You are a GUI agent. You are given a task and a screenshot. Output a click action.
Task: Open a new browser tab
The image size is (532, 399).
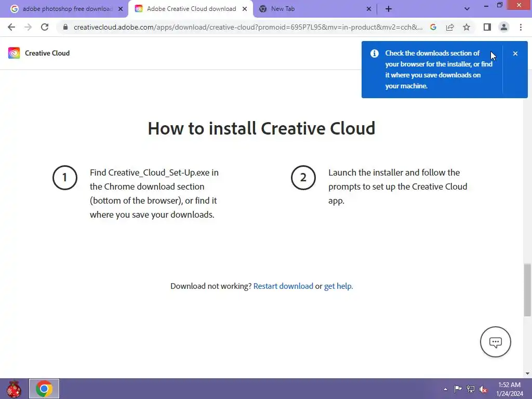(x=389, y=9)
